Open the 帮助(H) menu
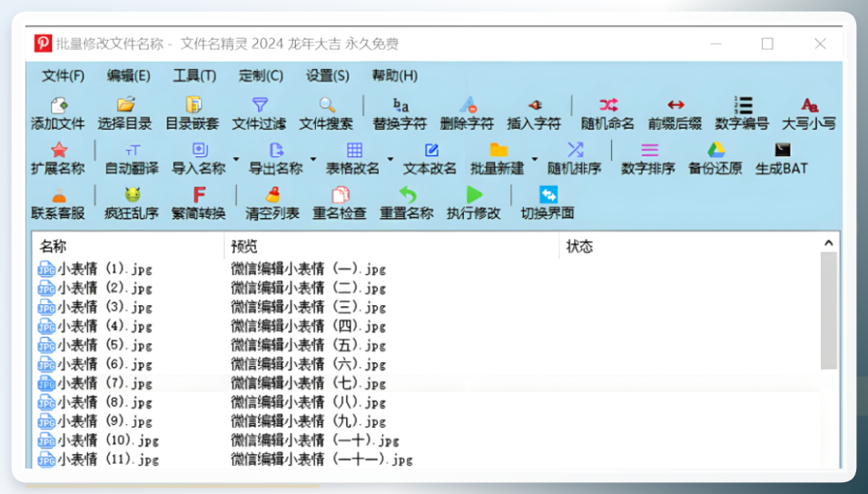The width and height of the screenshot is (868, 494). [394, 76]
